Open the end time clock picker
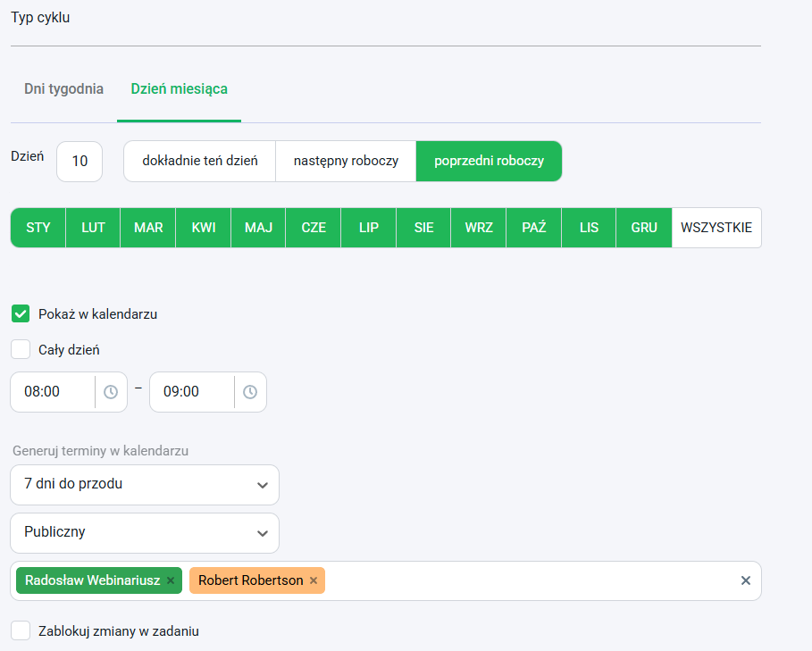This screenshot has width=812, height=651. [x=250, y=392]
